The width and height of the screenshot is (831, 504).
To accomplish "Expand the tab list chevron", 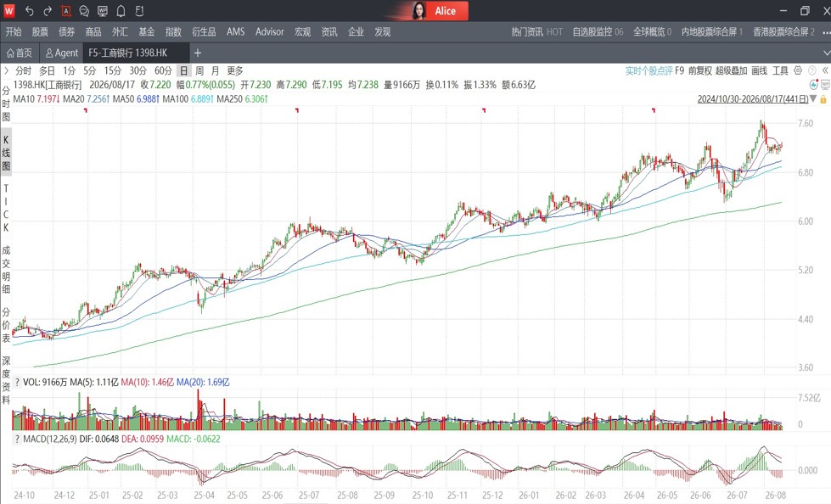I will (x=826, y=53).
